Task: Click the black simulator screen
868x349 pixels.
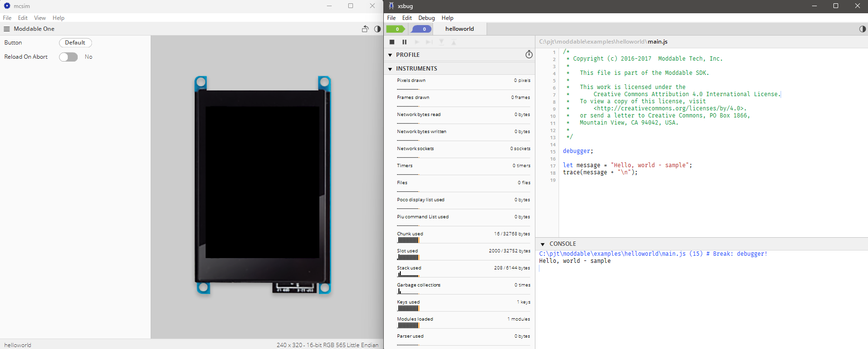Action: pos(262,182)
